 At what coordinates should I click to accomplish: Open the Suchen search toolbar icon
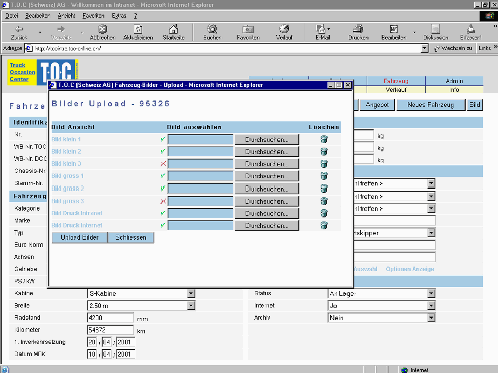212,29
